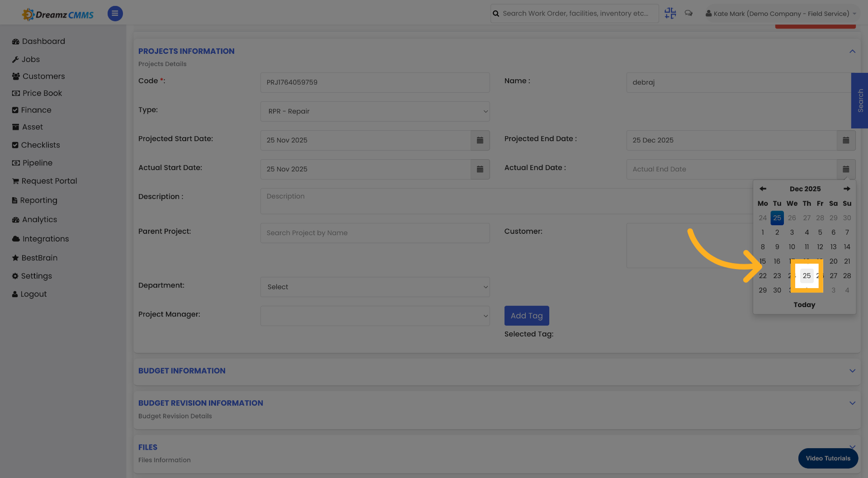Open Reporting in sidebar
Screen dimensions: 868x478
(x=35, y=200)
